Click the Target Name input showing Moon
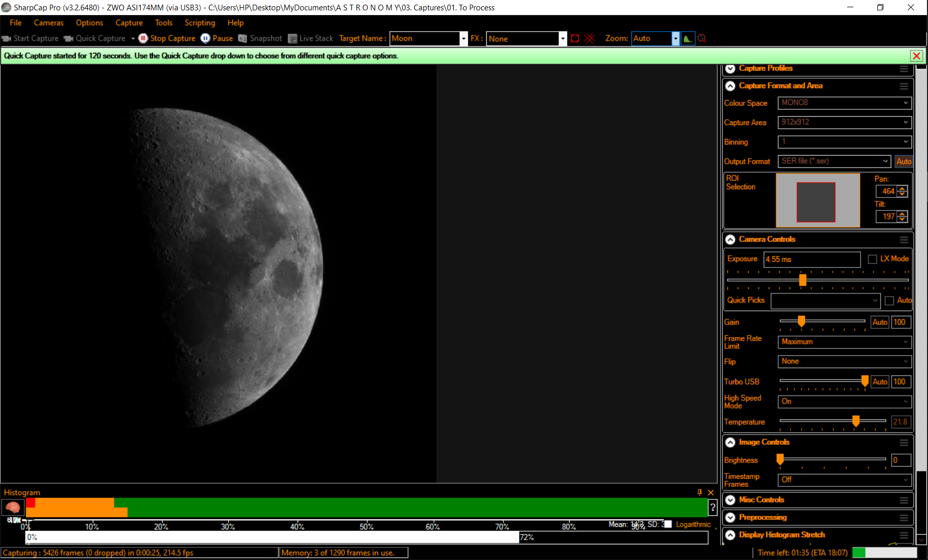This screenshot has height=560, width=928. [425, 38]
